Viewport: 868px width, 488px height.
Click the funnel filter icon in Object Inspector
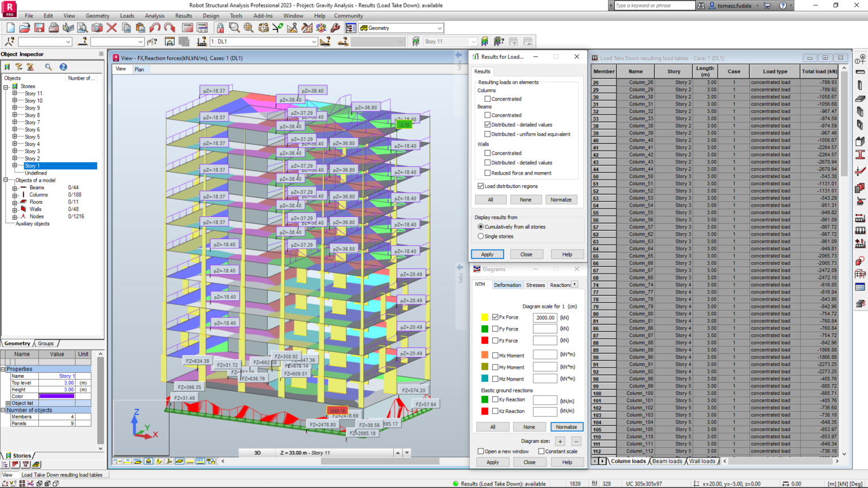coord(19,67)
